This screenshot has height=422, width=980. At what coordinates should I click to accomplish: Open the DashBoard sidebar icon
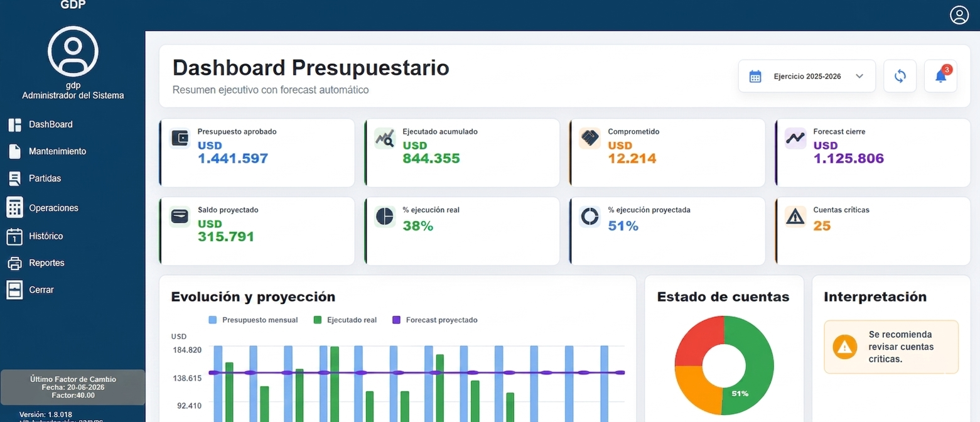(14, 124)
